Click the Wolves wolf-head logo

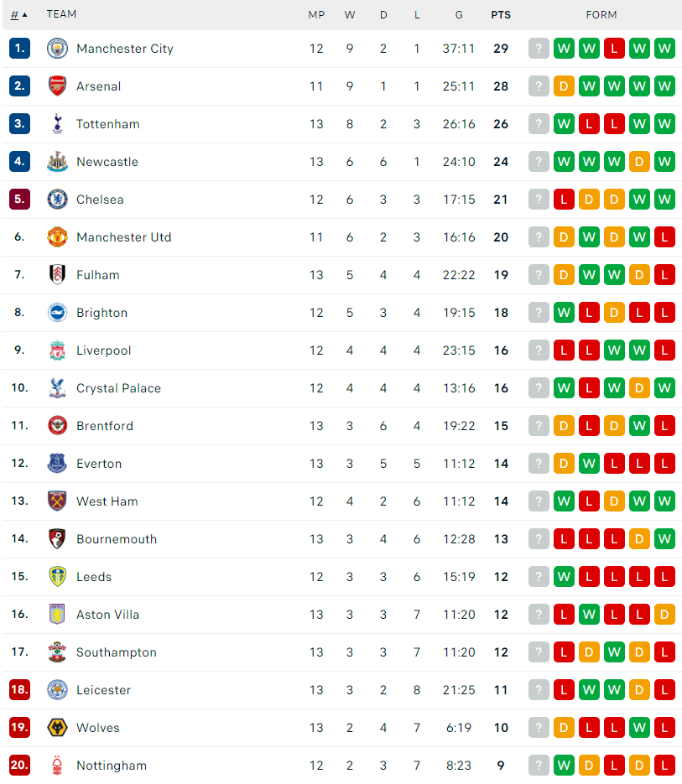[57, 728]
